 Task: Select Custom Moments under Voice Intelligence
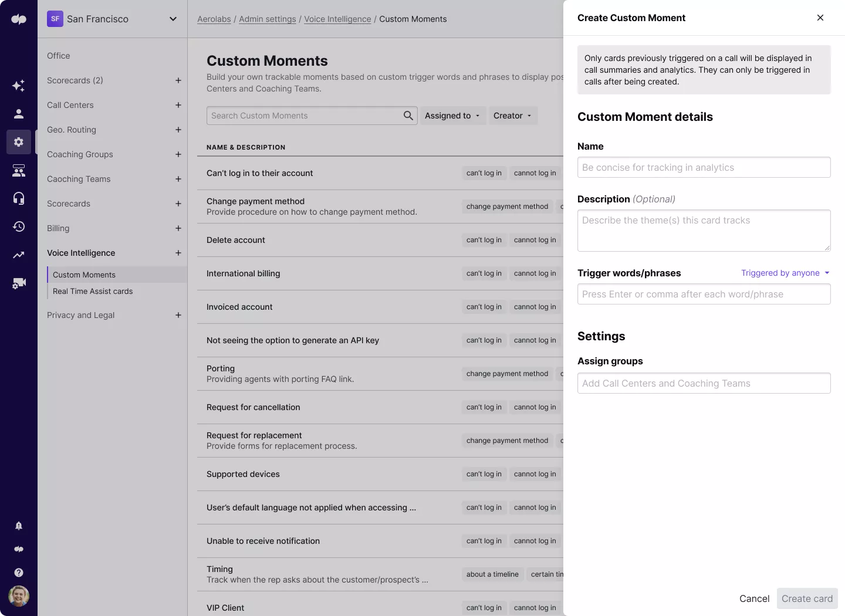pyautogui.click(x=84, y=275)
